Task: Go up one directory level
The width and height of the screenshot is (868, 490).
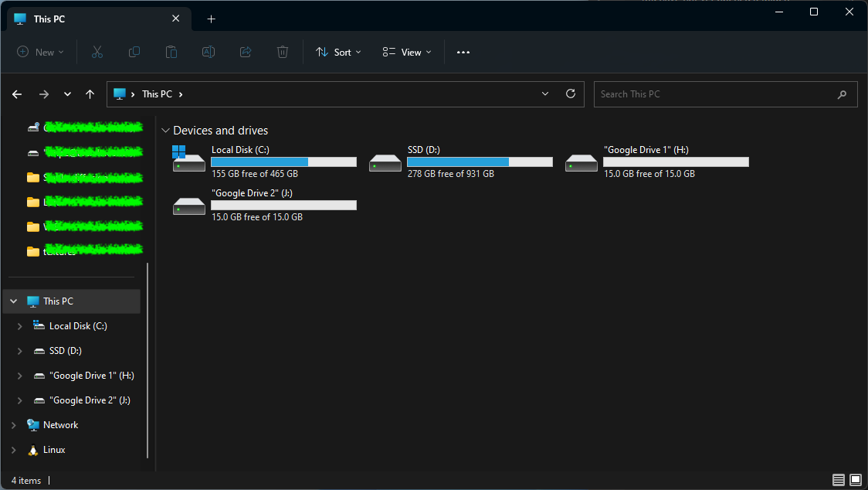Action: [90, 94]
